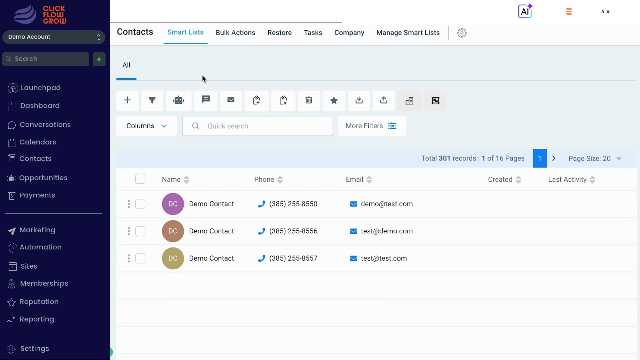Click the add to company building icon
The width and height of the screenshot is (640, 360).
click(409, 100)
